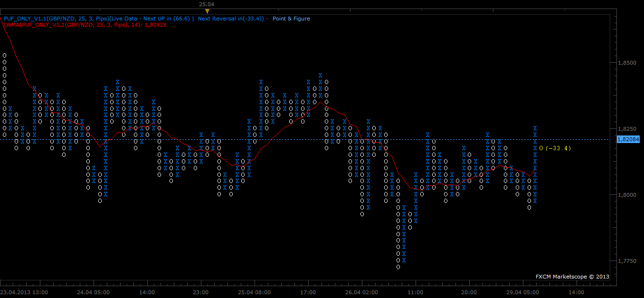Screen dimensions: 644x298
Task: Click the 1,7750 price axis label
Action: tap(626, 261)
